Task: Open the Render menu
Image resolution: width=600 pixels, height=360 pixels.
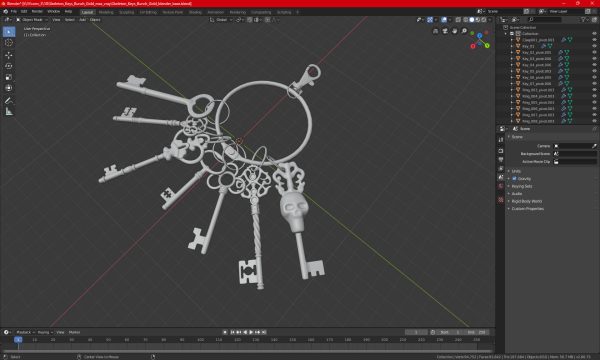Action: (37, 11)
